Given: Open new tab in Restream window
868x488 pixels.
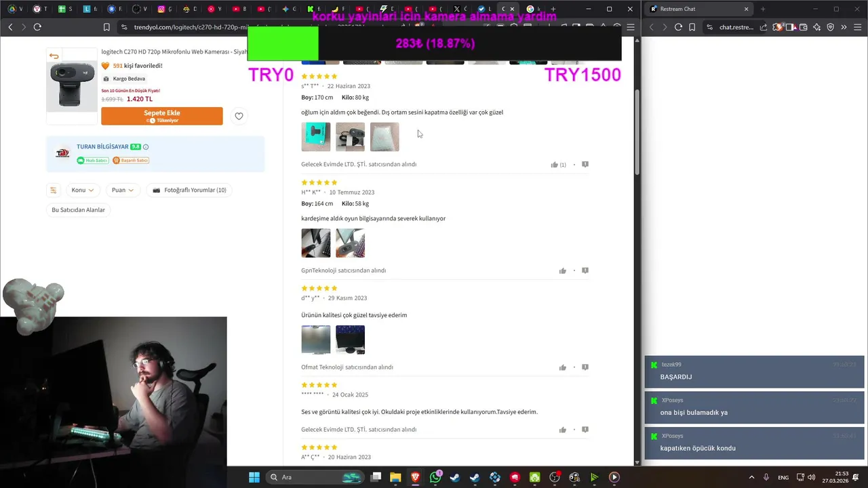Looking at the screenshot, I should click(763, 9).
